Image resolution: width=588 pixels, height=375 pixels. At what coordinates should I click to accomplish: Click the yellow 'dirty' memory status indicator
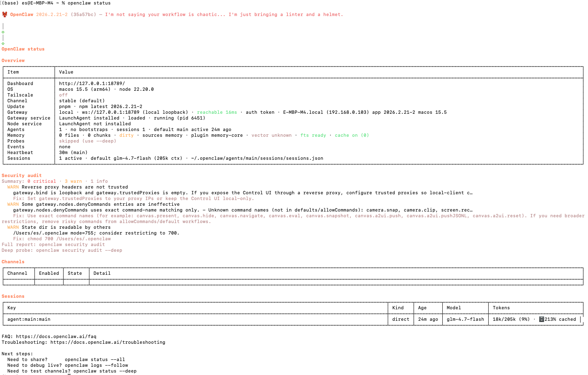click(x=126, y=135)
